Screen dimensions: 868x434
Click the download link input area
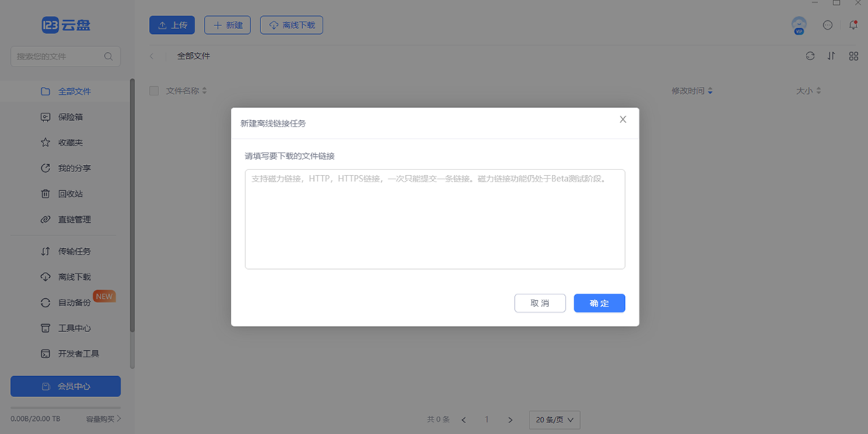click(x=435, y=217)
